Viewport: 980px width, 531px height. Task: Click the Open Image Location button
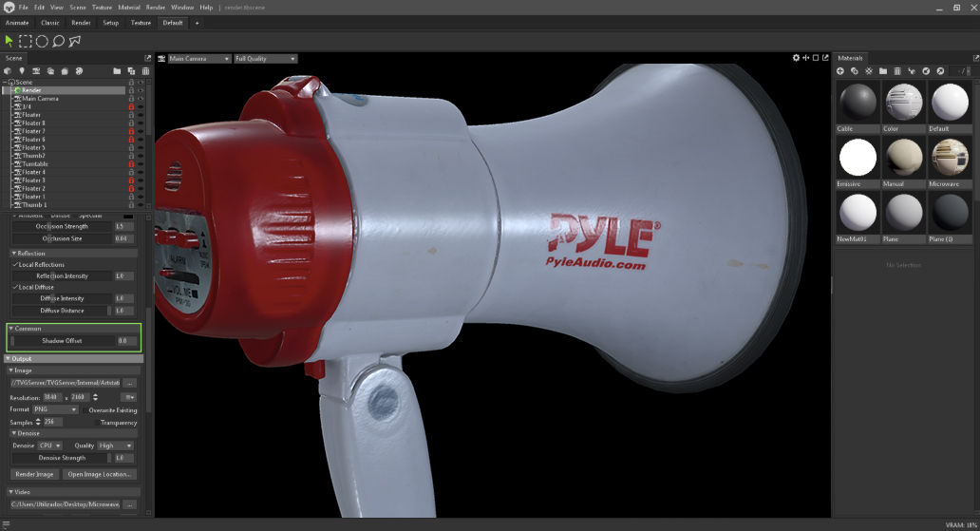pyautogui.click(x=100, y=474)
